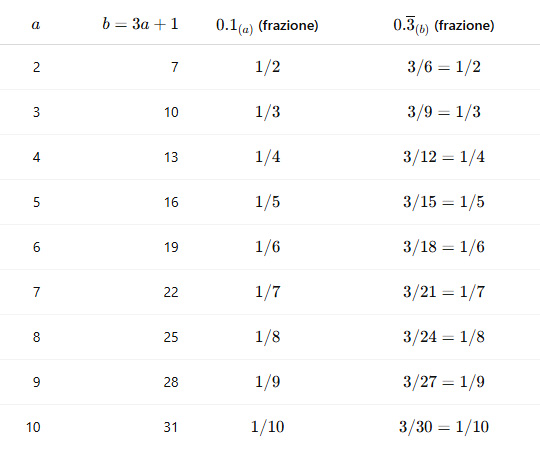The height and width of the screenshot is (457, 540).
Task: Click the column header labeled a
Action: [36, 25]
